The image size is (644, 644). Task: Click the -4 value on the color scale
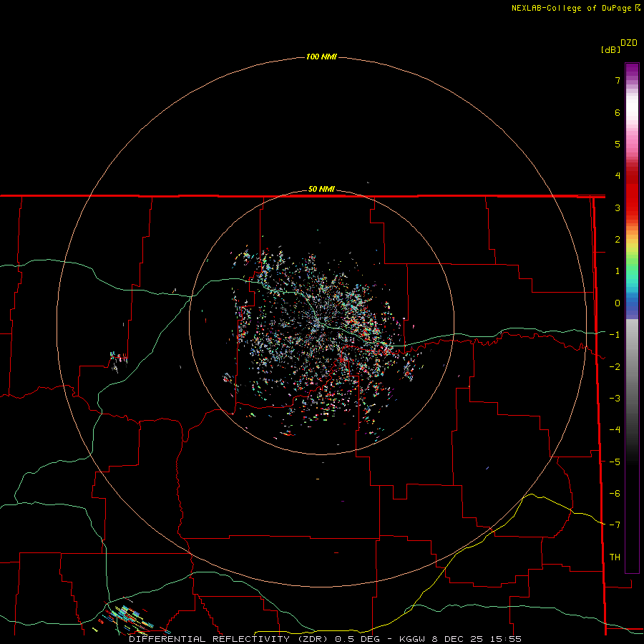[615, 430]
